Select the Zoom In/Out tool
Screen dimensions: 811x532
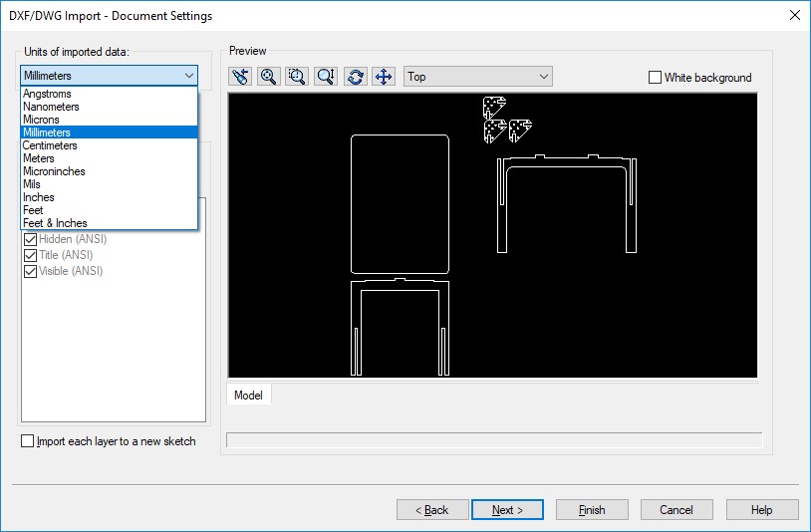[x=326, y=77]
